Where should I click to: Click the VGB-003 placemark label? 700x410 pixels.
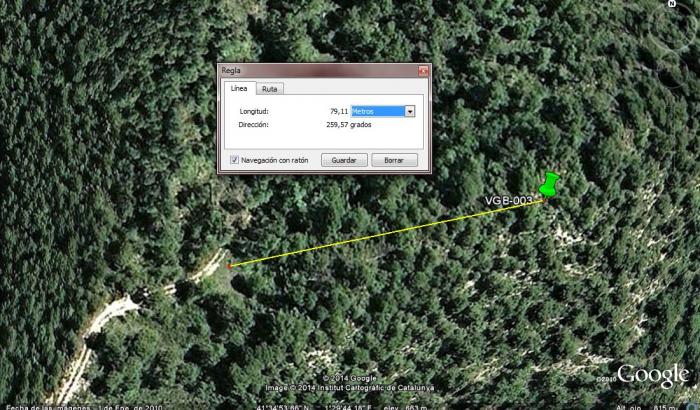coord(508,201)
